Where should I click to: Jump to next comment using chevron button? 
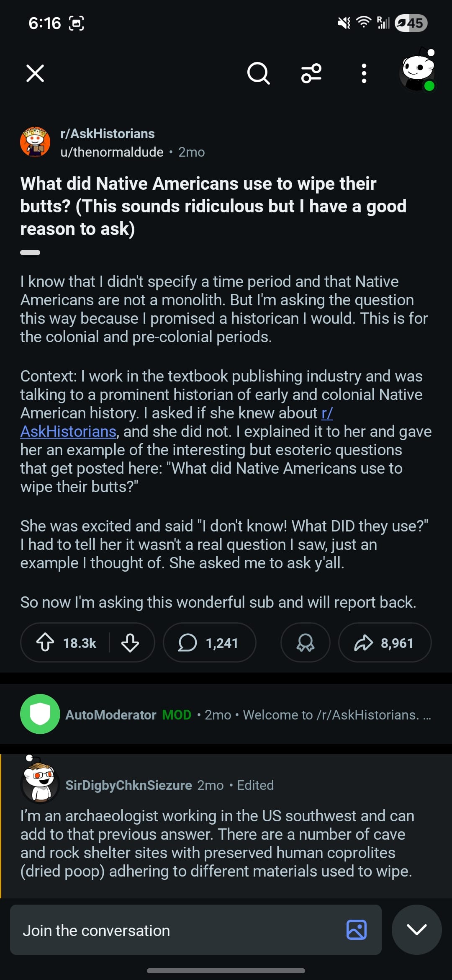pos(416,930)
